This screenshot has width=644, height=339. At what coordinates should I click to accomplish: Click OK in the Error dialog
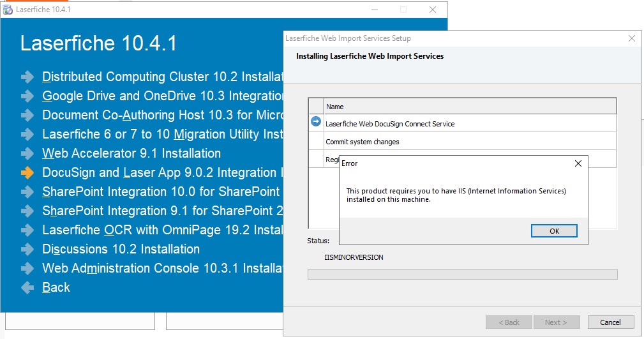tap(554, 231)
